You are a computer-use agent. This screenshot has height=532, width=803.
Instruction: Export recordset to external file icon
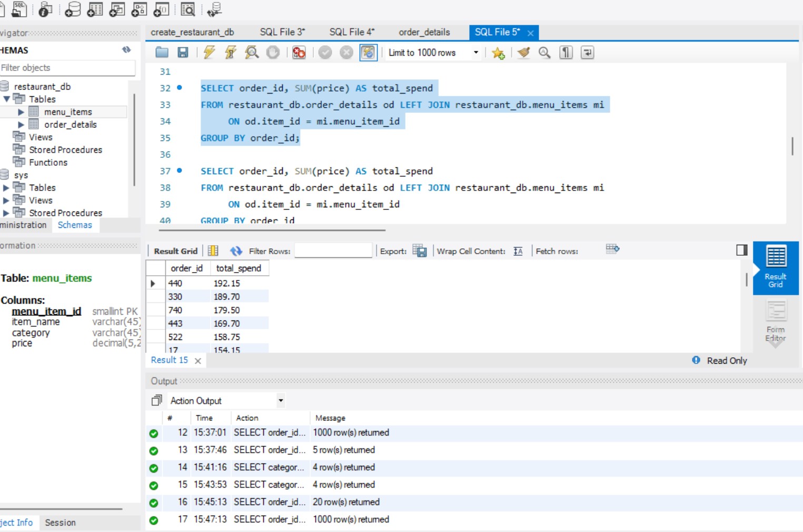coord(420,251)
